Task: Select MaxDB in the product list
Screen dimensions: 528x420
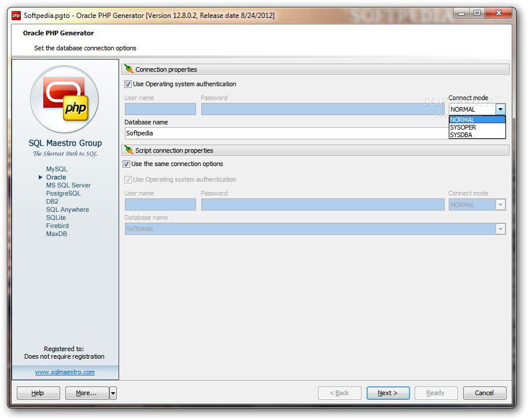Action: coord(57,234)
